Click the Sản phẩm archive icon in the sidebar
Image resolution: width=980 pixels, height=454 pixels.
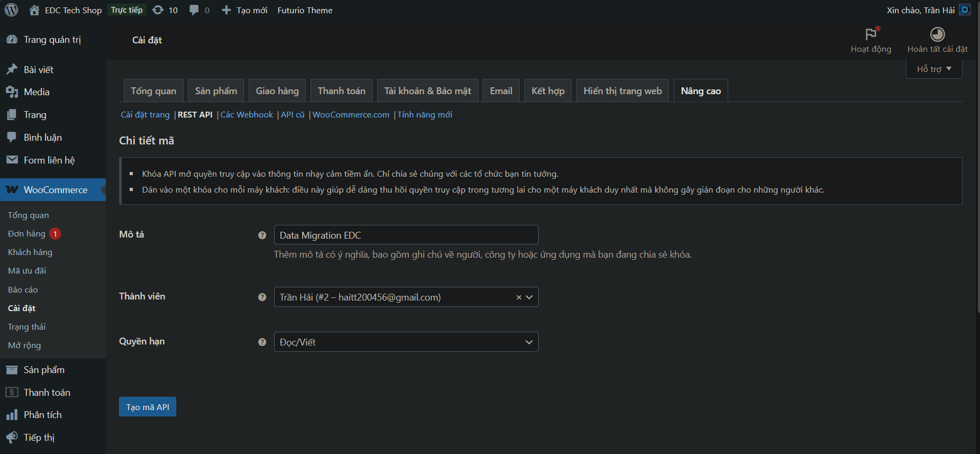click(12, 370)
